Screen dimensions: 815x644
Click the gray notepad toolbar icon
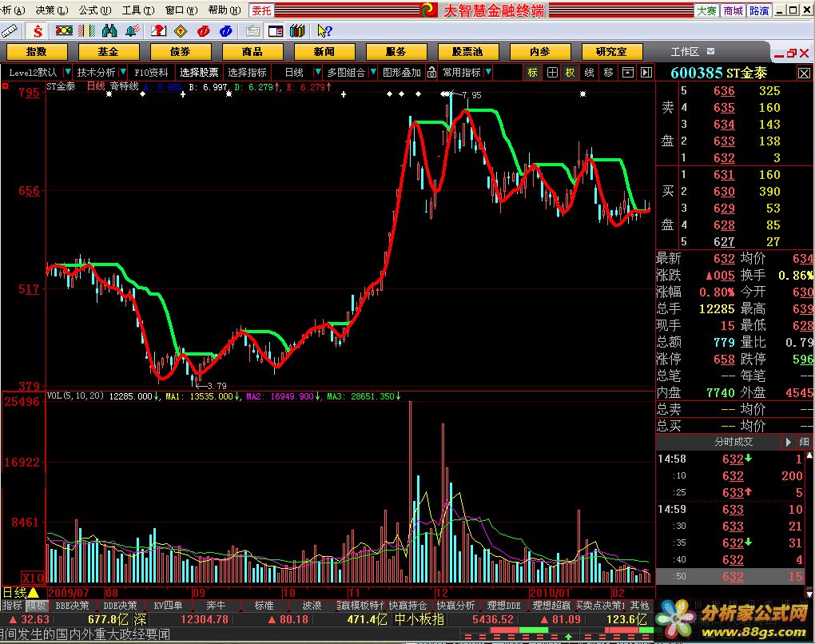253,31
